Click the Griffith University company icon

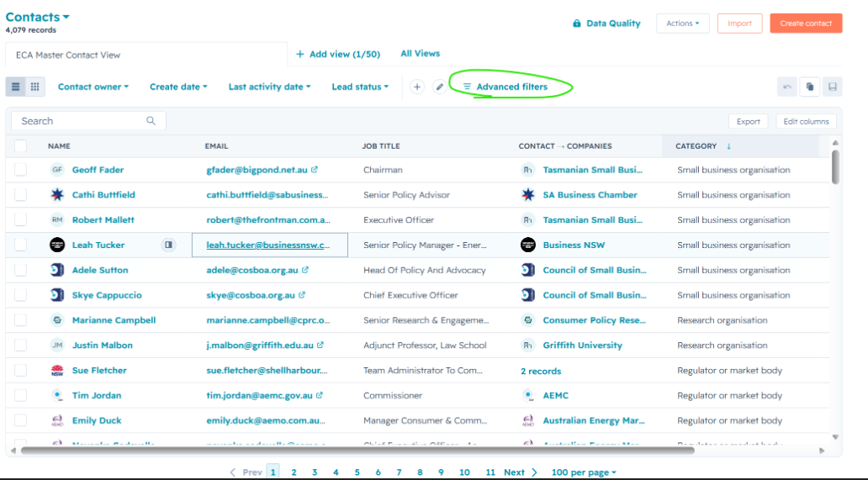528,345
